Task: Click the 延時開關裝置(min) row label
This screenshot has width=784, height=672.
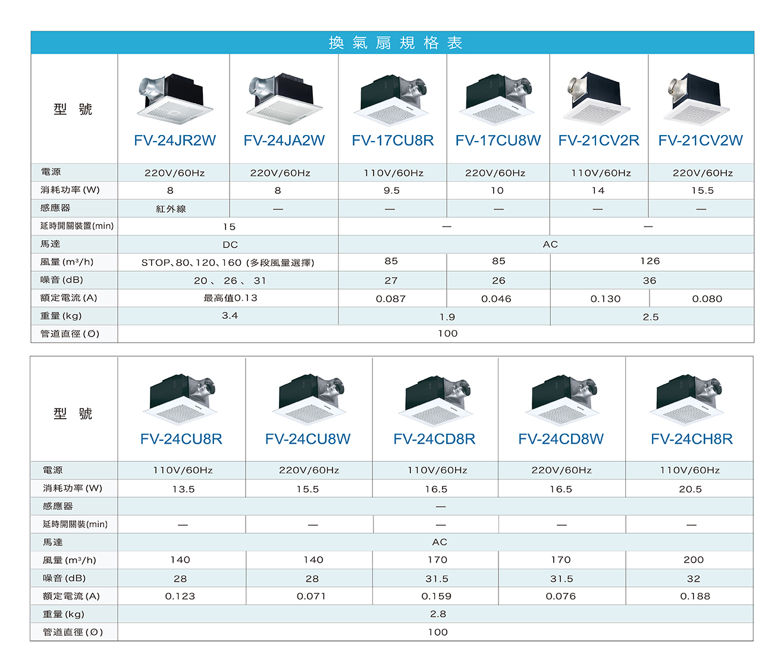Action: click(77, 226)
